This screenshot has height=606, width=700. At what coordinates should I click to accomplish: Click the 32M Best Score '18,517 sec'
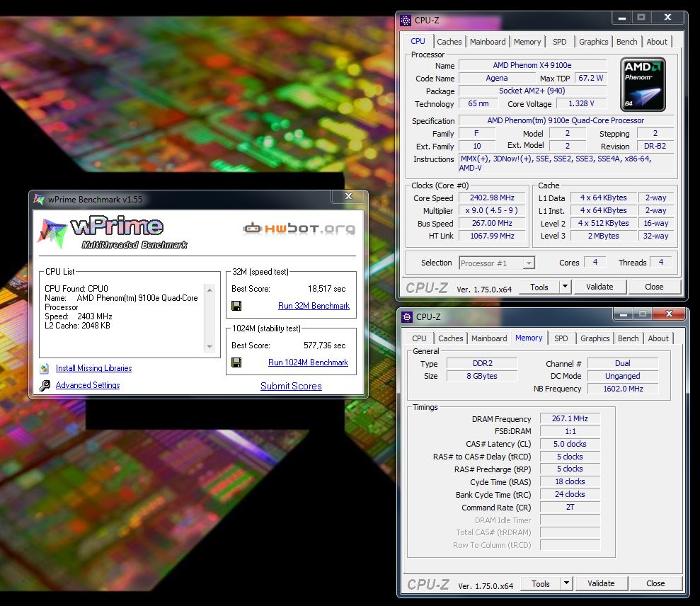[327, 289]
